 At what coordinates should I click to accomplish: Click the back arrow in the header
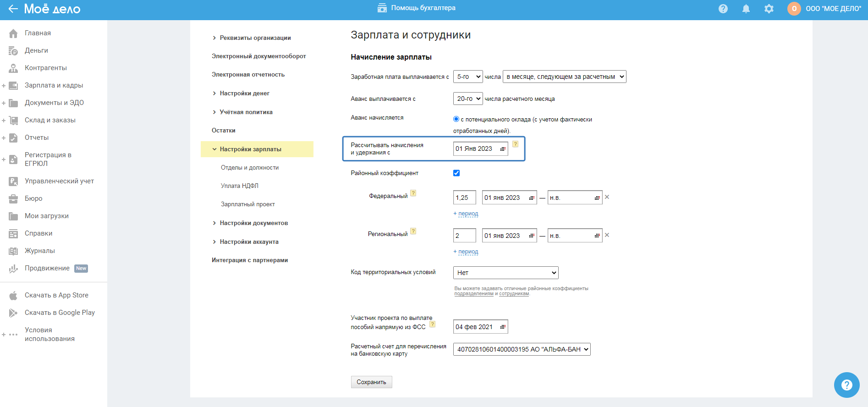click(13, 9)
